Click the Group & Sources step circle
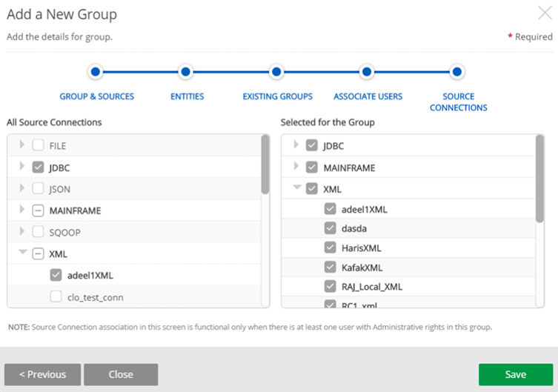 (x=95, y=72)
